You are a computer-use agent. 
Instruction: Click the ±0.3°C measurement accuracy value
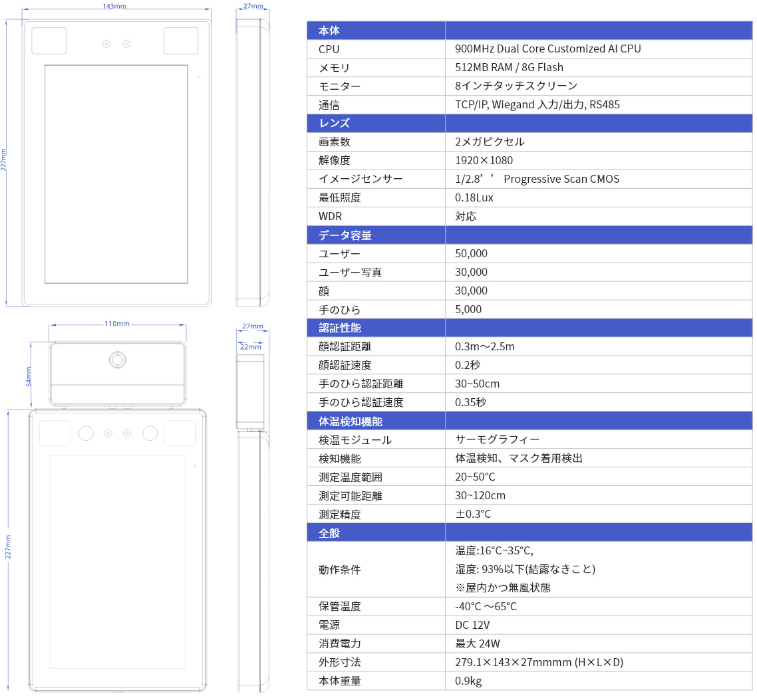(473, 514)
